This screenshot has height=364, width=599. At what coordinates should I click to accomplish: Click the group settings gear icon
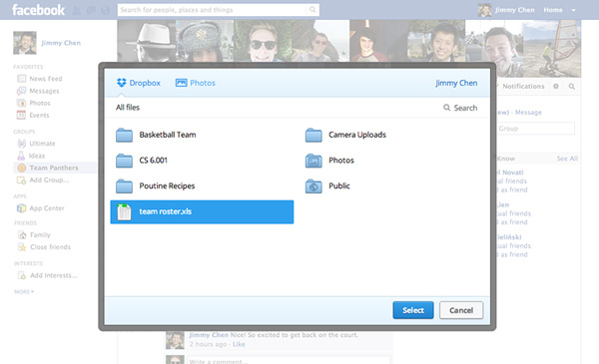[x=556, y=87]
